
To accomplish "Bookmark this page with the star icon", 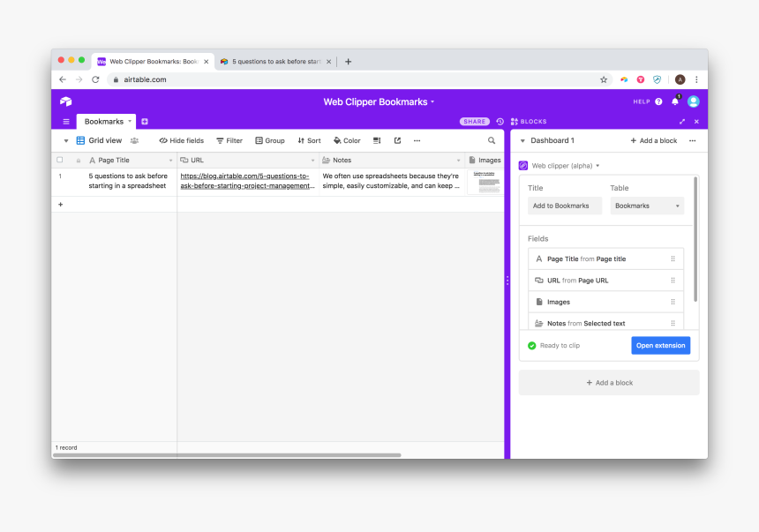I will (604, 79).
